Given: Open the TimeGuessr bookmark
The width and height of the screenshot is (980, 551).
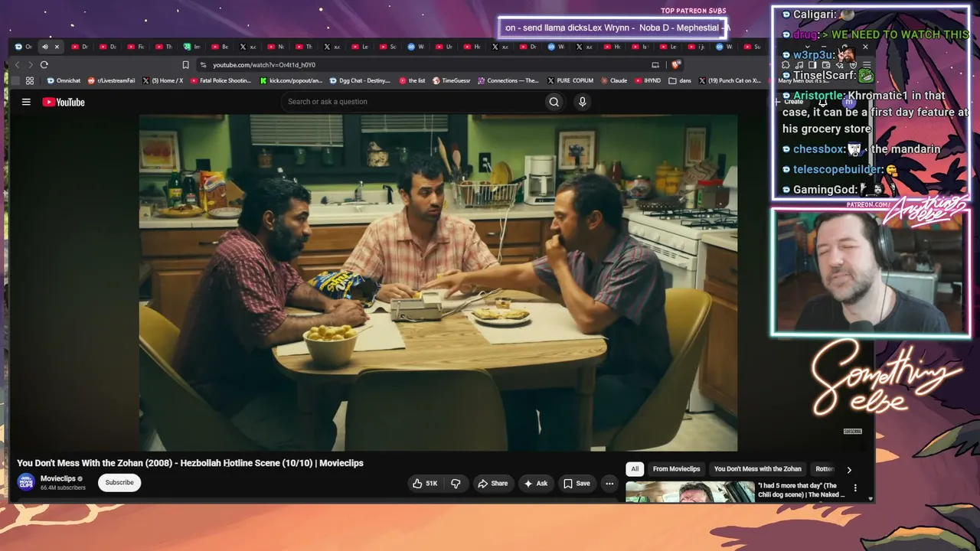Looking at the screenshot, I should coord(451,80).
